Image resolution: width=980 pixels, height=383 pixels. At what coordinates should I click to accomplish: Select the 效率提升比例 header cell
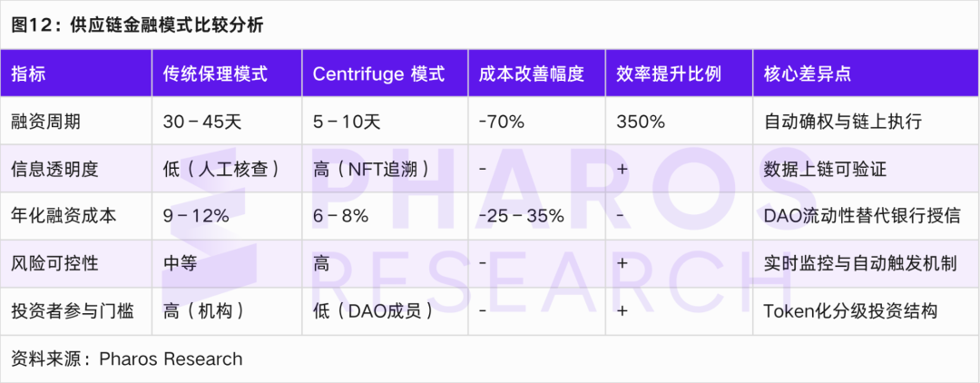pyautogui.click(x=669, y=74)
